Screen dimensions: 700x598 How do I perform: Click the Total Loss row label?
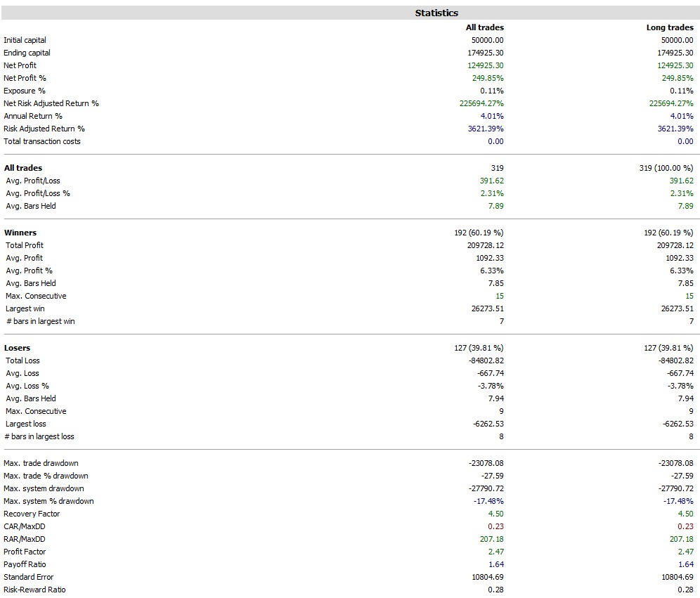click(23, 360)
